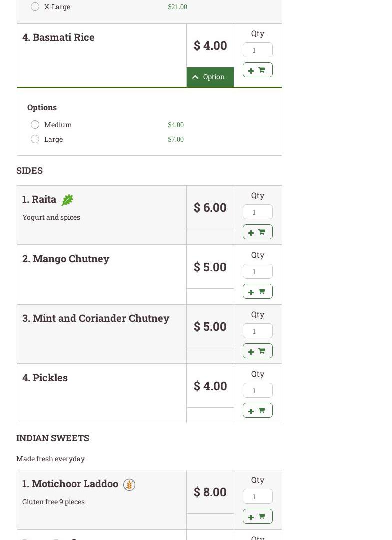Click the Mint and Coriander Chutney title
Viewport: 392px width, 540px height.
point(96,318)
